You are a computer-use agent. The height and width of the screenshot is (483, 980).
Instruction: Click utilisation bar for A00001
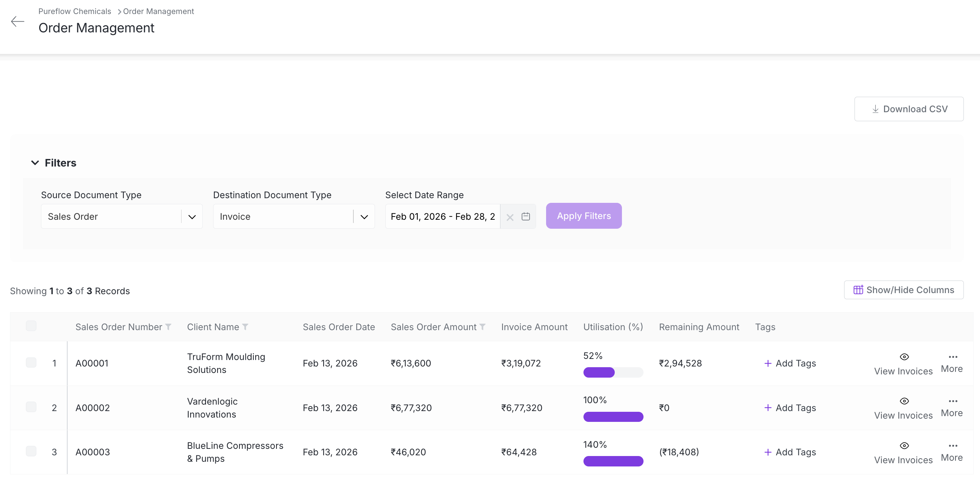click(613, 372)
